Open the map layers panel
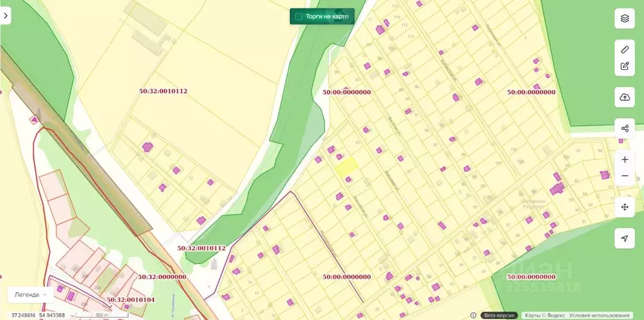 click(x=624, y=18)
